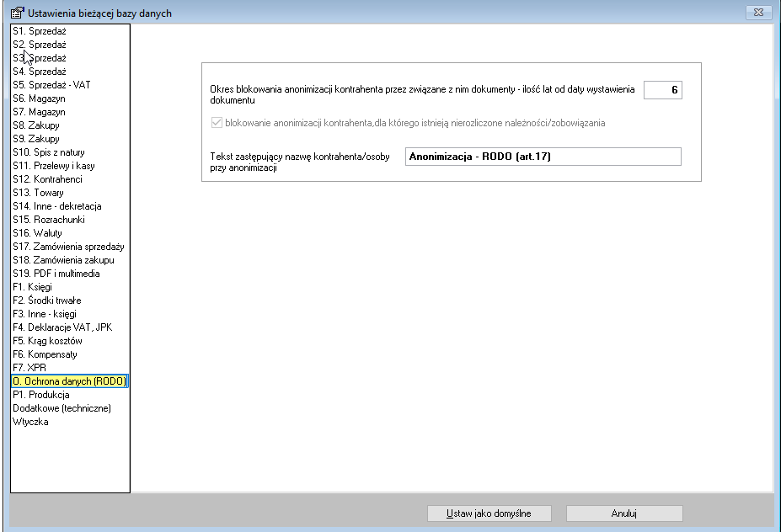Viewport: 781px width, 532px height.
Task: Select 'S19. PDF i multimedia' item
Action: coord(56,274)
